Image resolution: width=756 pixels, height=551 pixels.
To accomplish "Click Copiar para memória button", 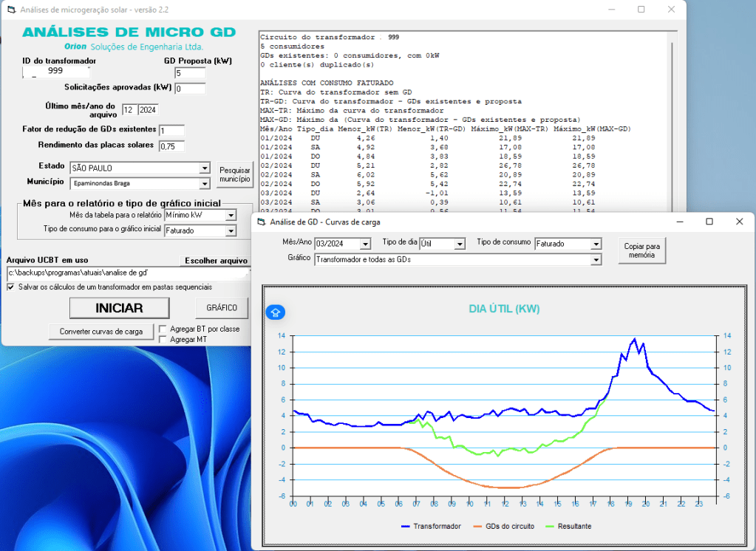I will tap(642, 250).
